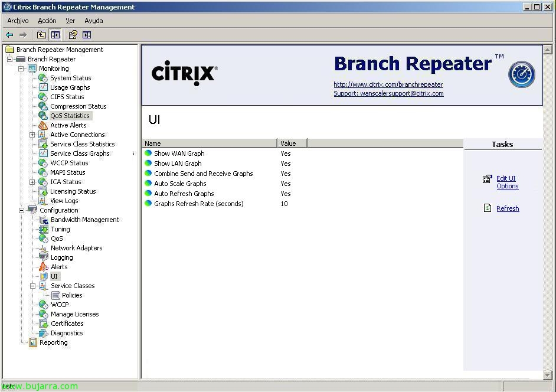Select the Alerts icon under Configuration
Screen dimensions: 556x392
click(44, 267)
